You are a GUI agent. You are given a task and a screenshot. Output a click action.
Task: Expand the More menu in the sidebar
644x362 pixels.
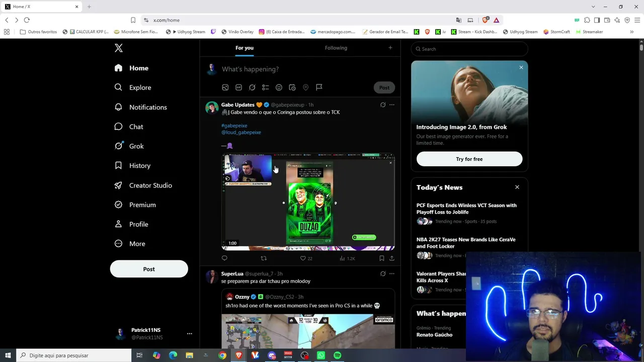click(x=130, y=244)
